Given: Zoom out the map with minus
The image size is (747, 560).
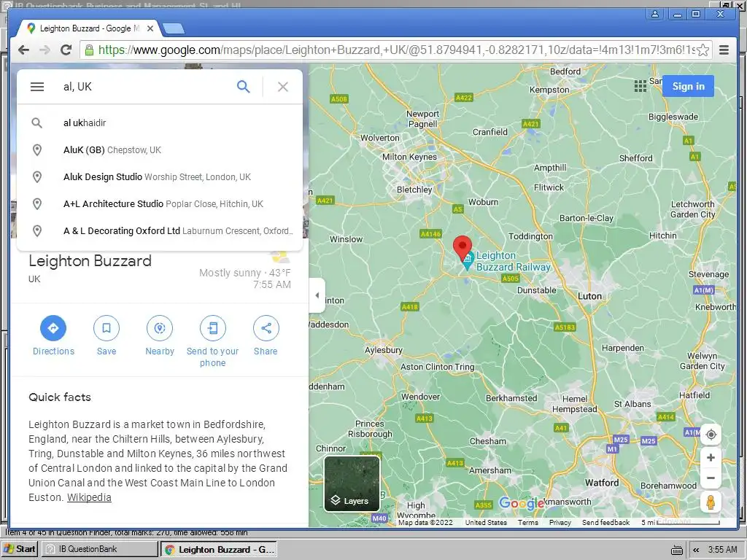Looking at the screenshot, I should 711,478.
